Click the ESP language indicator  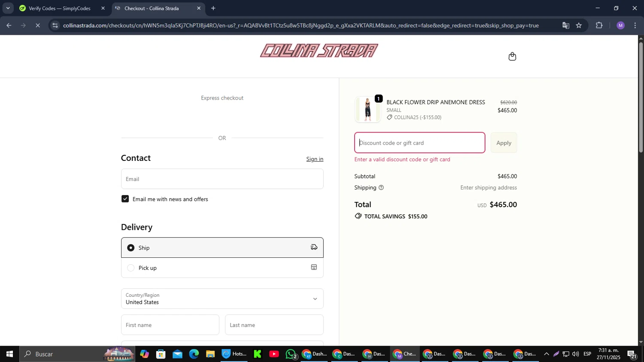[x=587, y=354]
